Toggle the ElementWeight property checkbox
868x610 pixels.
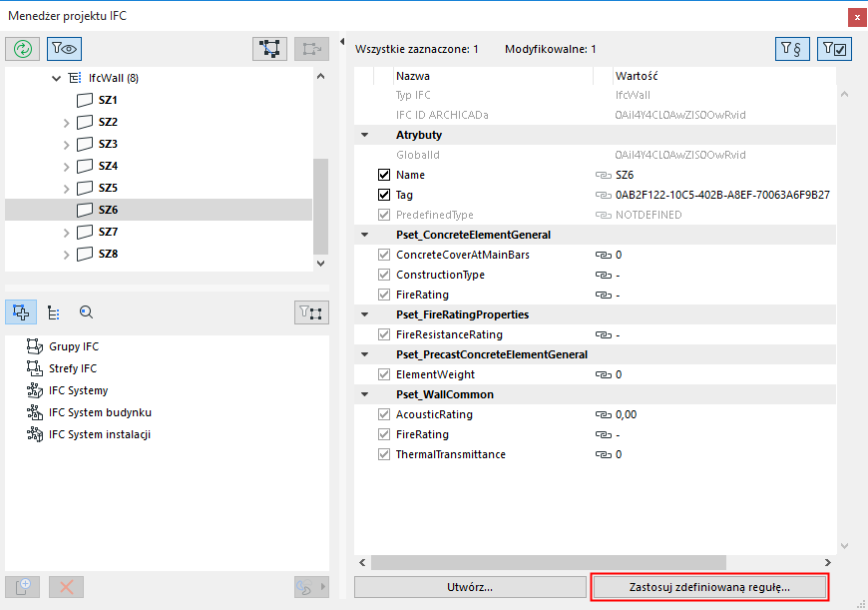[x=384, y=374]
